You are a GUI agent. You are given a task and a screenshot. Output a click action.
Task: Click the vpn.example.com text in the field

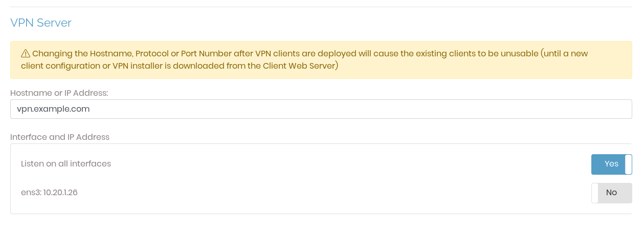(x=53, y=109)
